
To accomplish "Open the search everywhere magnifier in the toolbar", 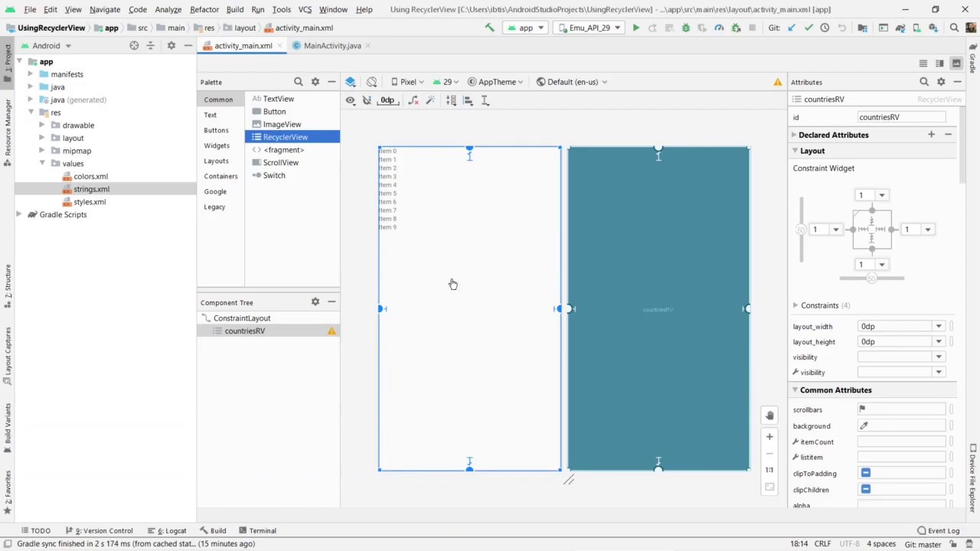I will 954,28.
